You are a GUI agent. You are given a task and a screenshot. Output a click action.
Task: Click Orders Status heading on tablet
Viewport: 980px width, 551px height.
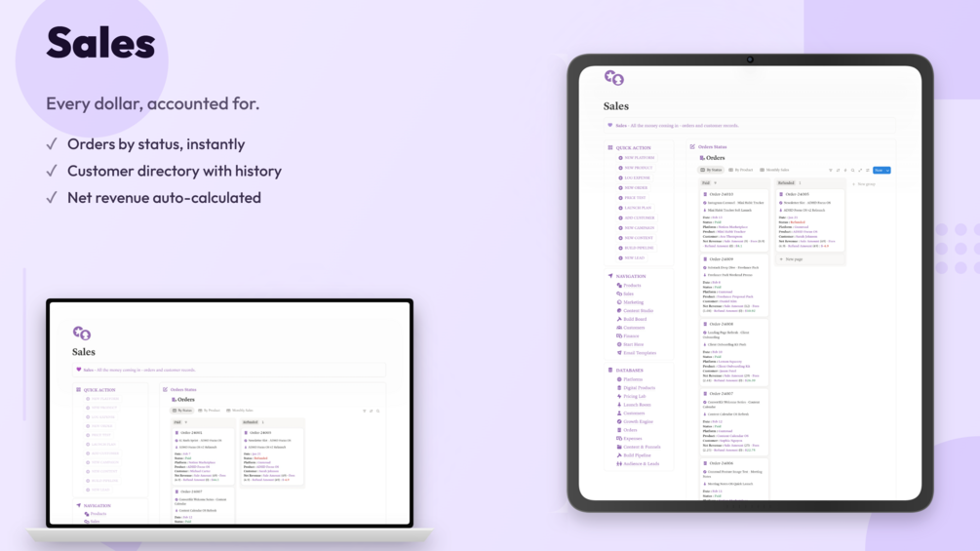pyautogui.click(x=712, y=147)
